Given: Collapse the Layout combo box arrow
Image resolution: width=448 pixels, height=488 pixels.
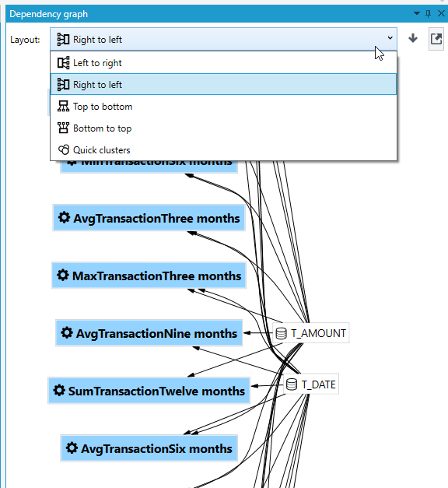Looking at the screenshot, I should (390, 38).
